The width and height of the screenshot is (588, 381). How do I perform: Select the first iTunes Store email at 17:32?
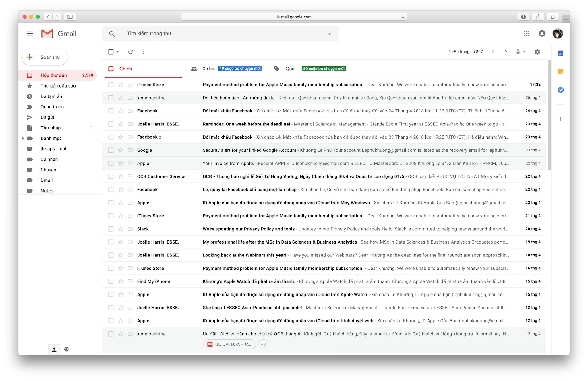[x=111, y=85]
